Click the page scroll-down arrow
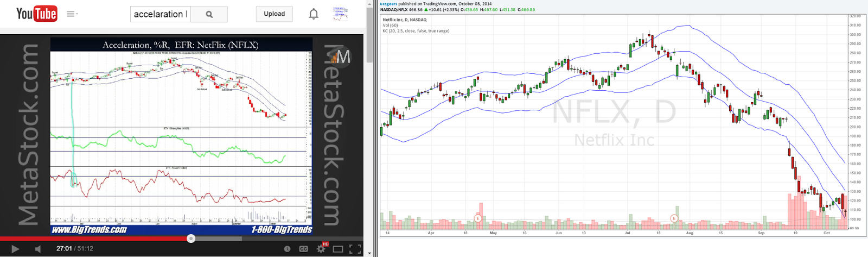The height and width of the screenshot is (257, 868). (369, 253)
